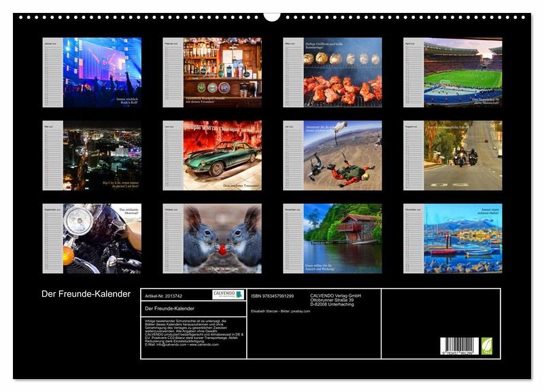
Task: Click the barcode at bottom right
Action: 459,346
